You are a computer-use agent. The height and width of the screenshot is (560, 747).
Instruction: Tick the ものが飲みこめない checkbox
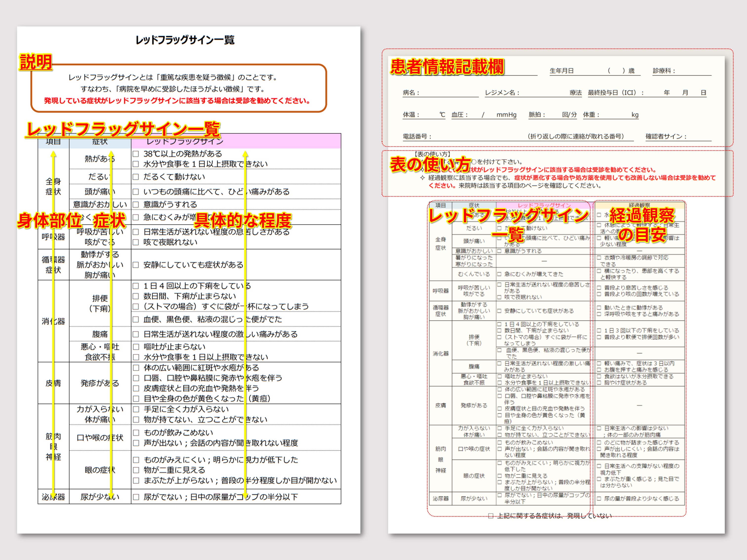[136, 433]
